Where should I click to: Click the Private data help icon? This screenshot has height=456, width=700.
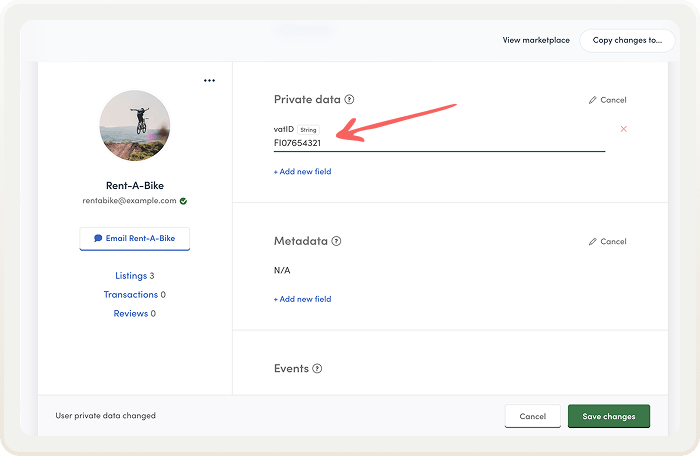pyautogui.click(x=350, y=99)
